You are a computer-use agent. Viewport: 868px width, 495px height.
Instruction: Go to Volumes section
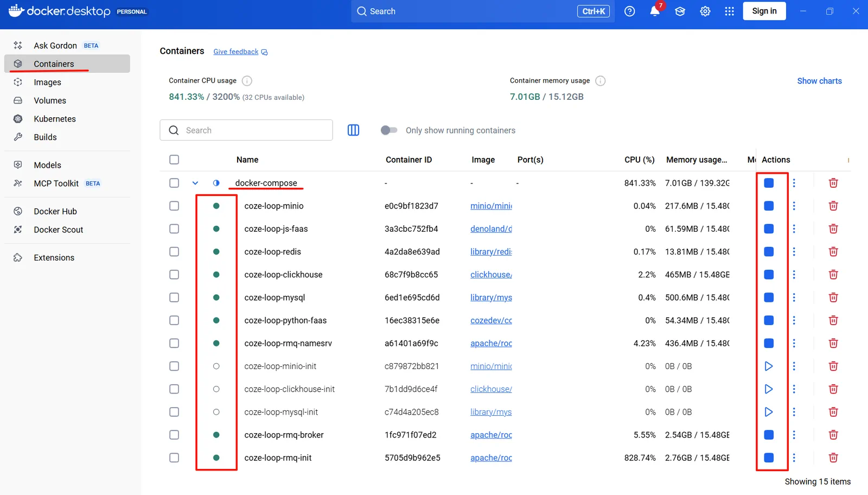pyautogui.click(x=67, y=100)
